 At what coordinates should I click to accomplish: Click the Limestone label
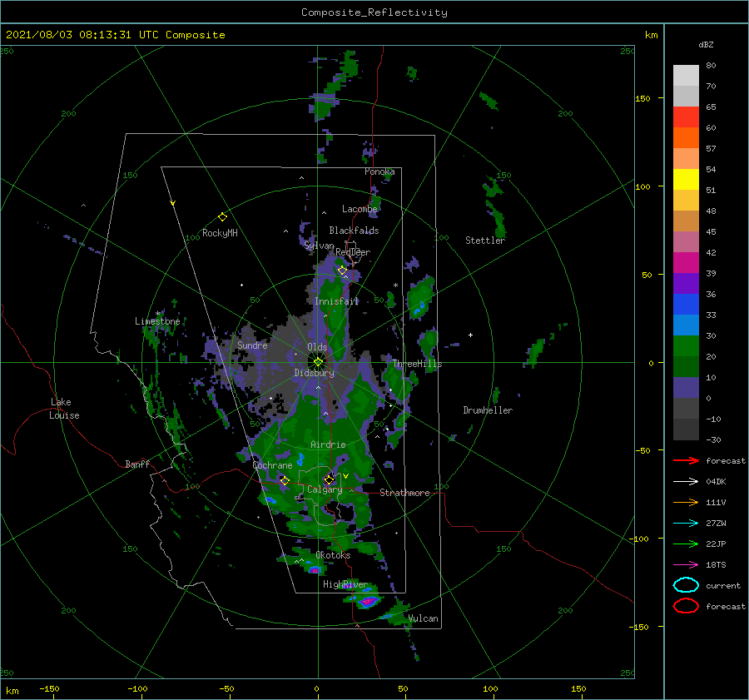(x=157, y=321)
